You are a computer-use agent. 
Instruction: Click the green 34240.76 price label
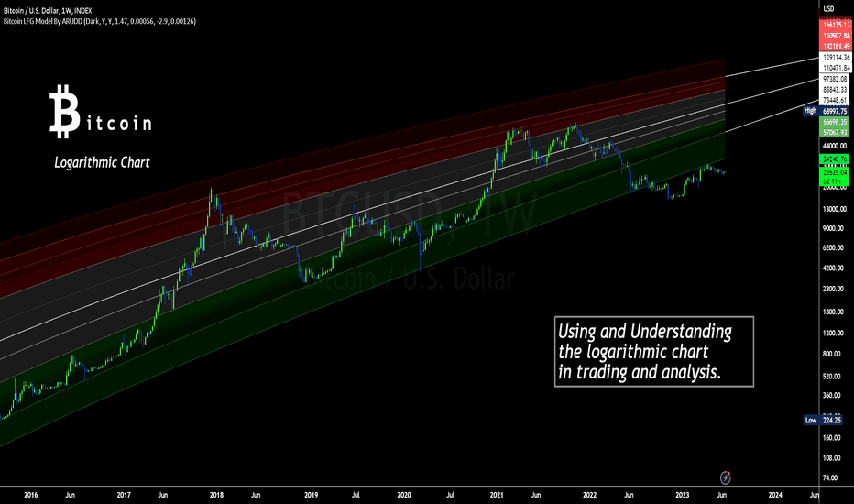[x=835, y=159]
